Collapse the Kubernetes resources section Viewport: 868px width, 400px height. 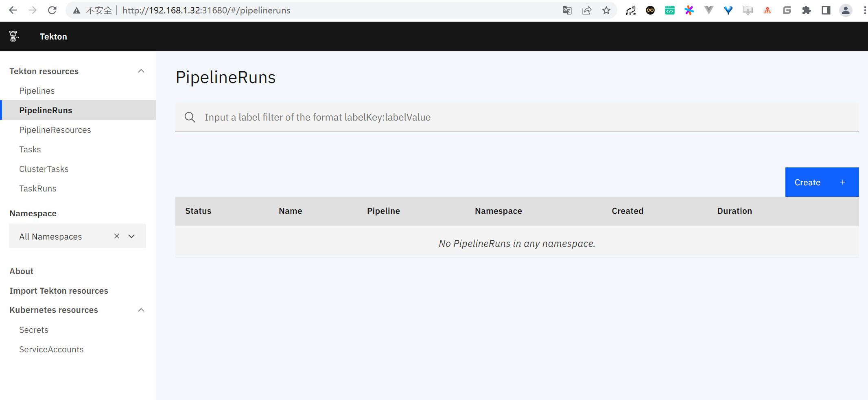[141, 310]
